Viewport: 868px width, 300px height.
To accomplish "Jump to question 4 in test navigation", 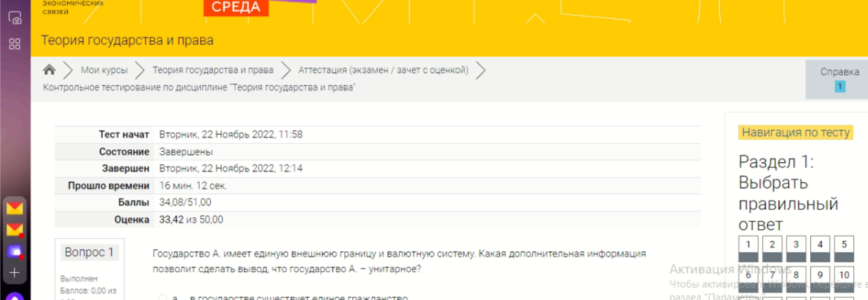I will (820, 248).
